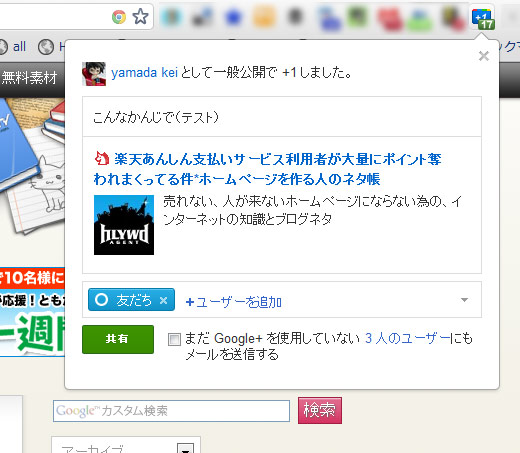This screenshot has width=520, height=453.
Task: Open yamada kei profile link
Action: coord(144,72)
